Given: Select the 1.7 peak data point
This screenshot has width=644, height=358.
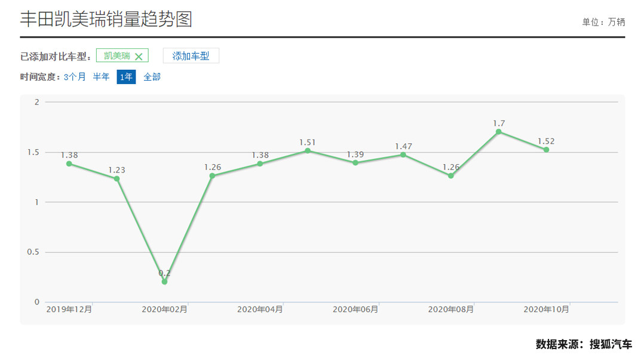Looking at the screenshot, I should click(x=499, y=131).
